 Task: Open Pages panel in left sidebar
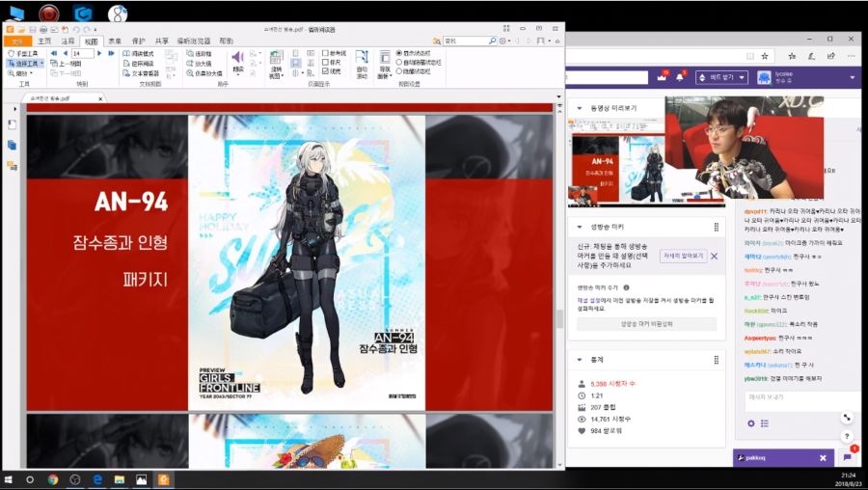click(x=13, y=145)
